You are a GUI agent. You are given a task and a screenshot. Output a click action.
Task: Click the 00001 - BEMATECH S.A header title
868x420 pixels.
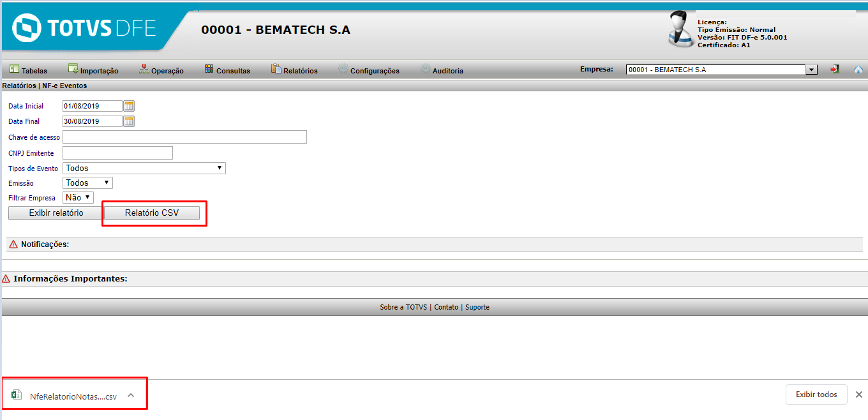[x=276, y=30]
